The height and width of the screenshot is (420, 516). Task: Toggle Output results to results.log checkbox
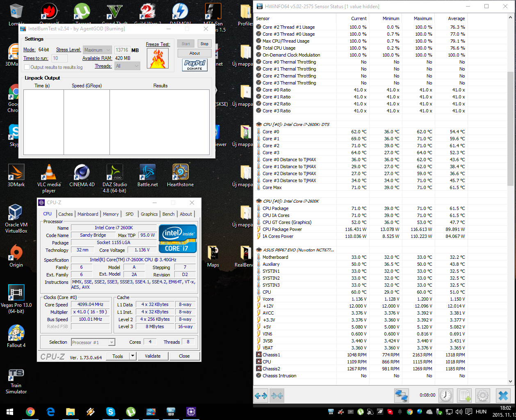tap(27, 67)
